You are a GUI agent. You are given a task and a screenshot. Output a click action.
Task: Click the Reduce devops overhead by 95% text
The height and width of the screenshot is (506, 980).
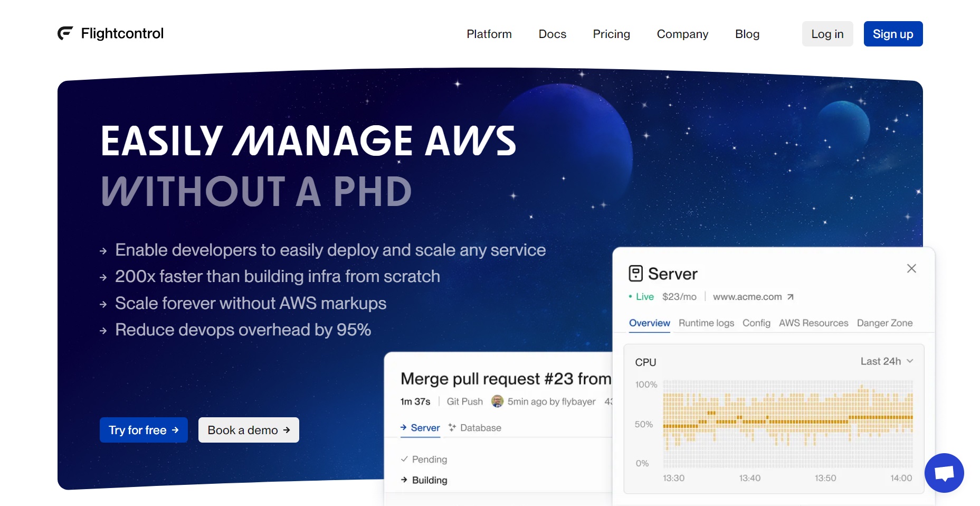click(x=243, y=330)
